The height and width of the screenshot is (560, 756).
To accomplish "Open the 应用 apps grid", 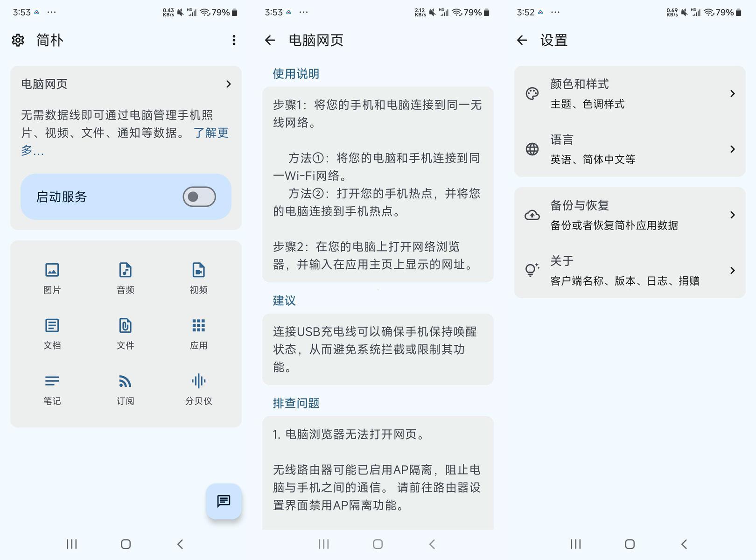I will pyautogui.click(x=198, y=334).
